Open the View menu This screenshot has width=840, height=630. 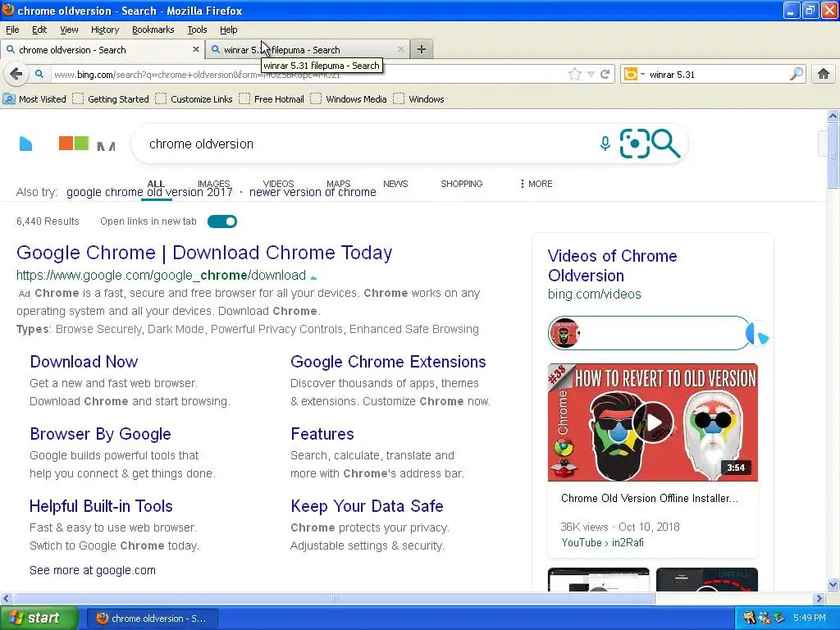[69, 30]
